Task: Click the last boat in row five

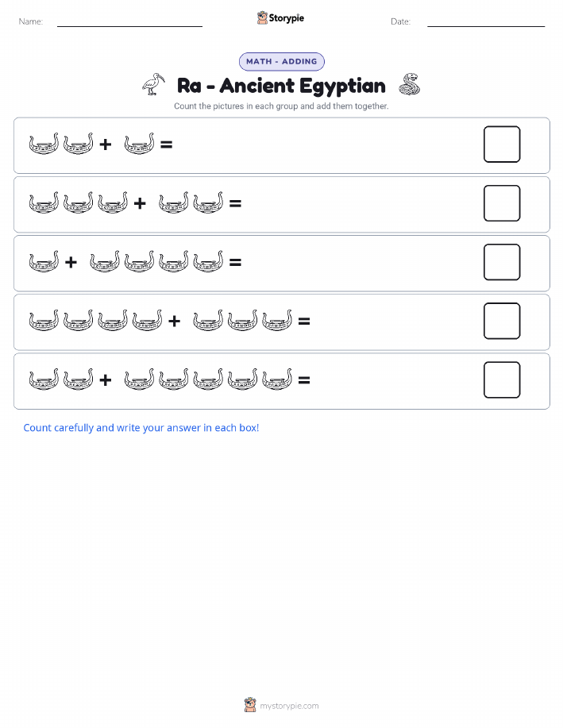Action: click(277, 379)
